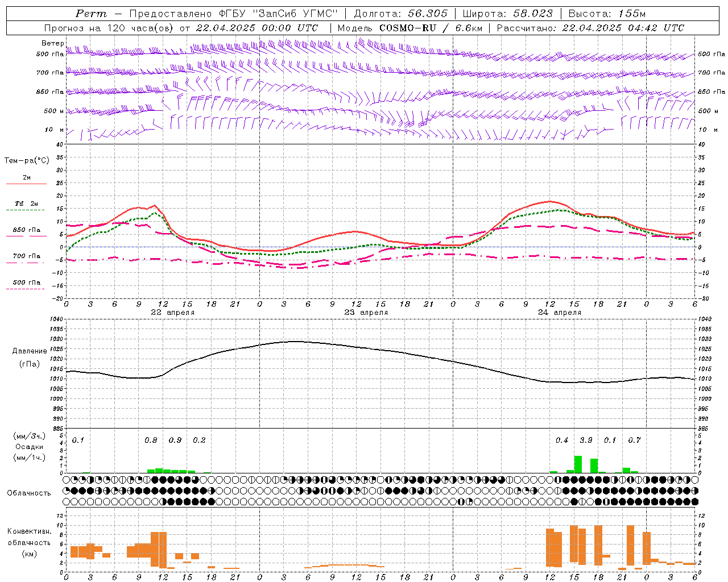728x582 pixels.
Task: Click "850 гПа" entry in temperature legend
Action: point(27,230)
